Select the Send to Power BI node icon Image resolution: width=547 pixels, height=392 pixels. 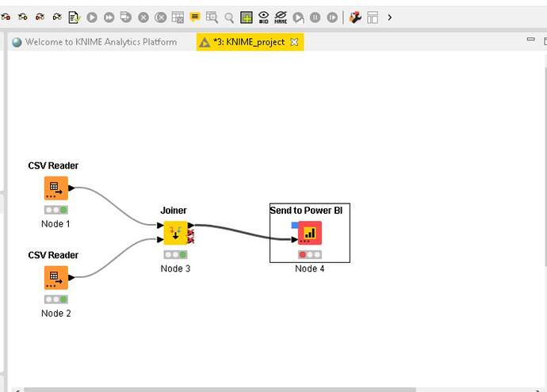310,233
